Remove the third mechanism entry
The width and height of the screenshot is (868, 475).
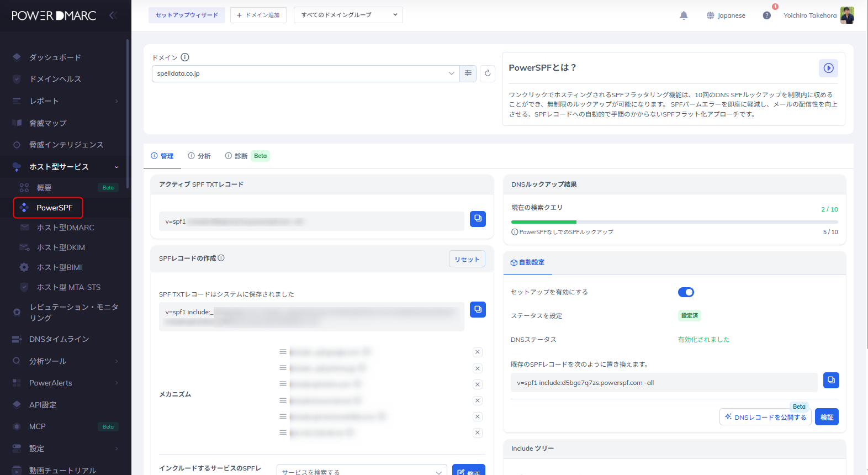pyautogui.click(x=478, y=384)
